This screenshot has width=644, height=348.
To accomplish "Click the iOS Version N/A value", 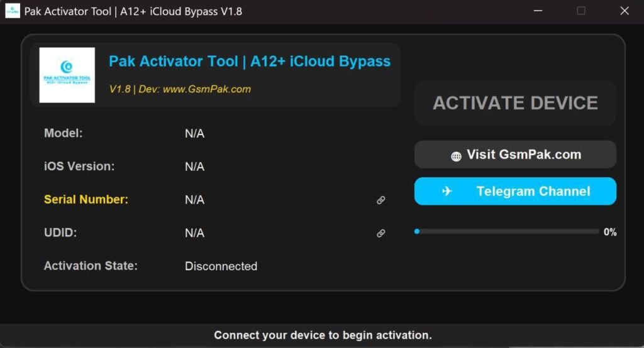I will (x=194, y=167).
